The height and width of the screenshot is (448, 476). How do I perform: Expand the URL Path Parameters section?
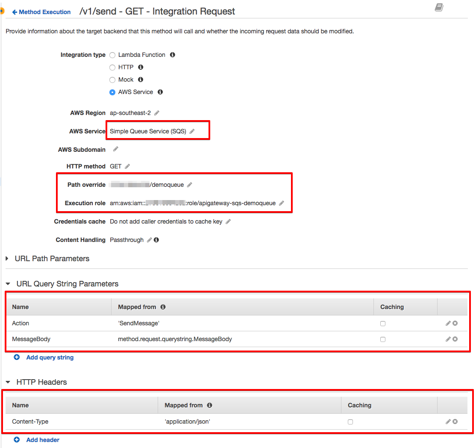click(x=7, y=259)
